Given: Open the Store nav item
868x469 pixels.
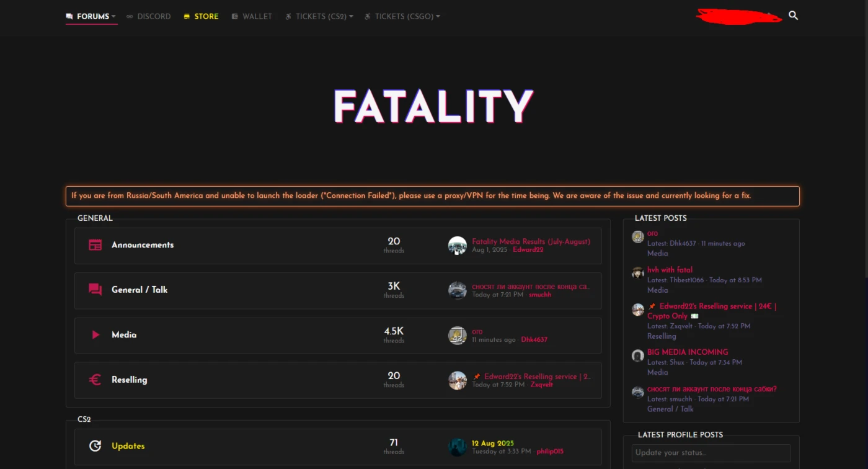Looking at the screenshot, I should pyautogui.click(x=201, y=17).
